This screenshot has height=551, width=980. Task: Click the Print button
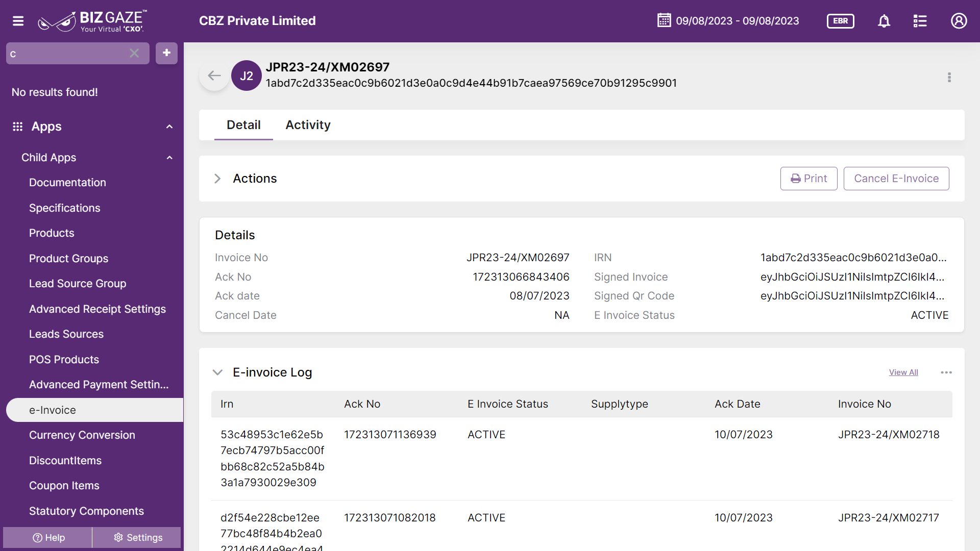point(808,179)
